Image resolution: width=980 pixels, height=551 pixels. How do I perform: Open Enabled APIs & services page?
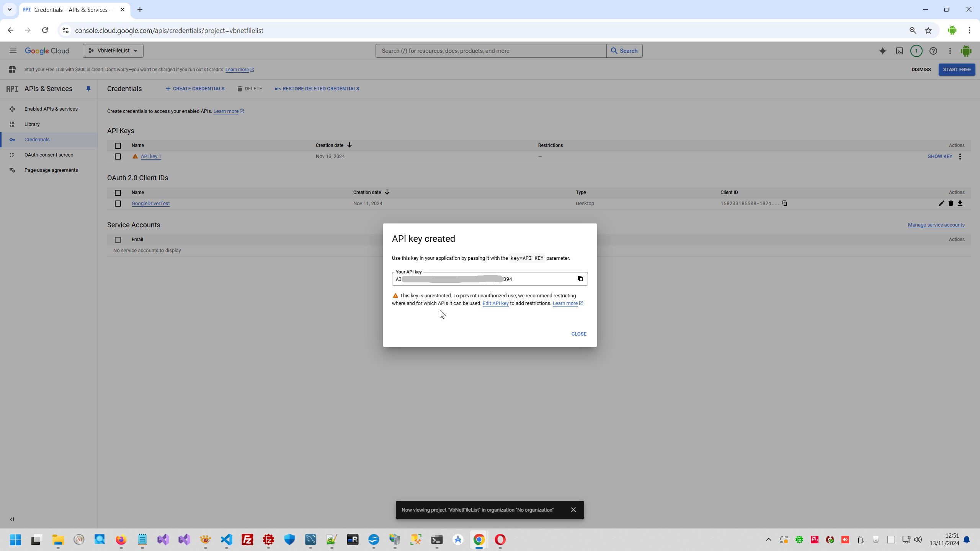pos(51,109)
